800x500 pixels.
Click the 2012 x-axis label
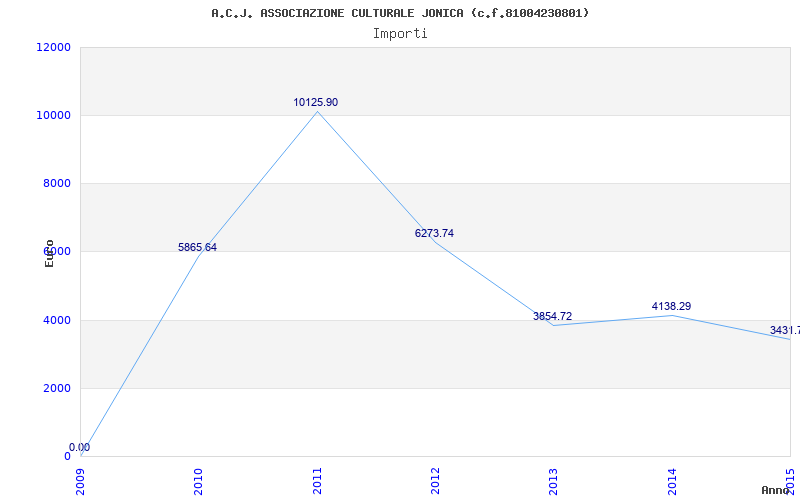click(435, 482)
